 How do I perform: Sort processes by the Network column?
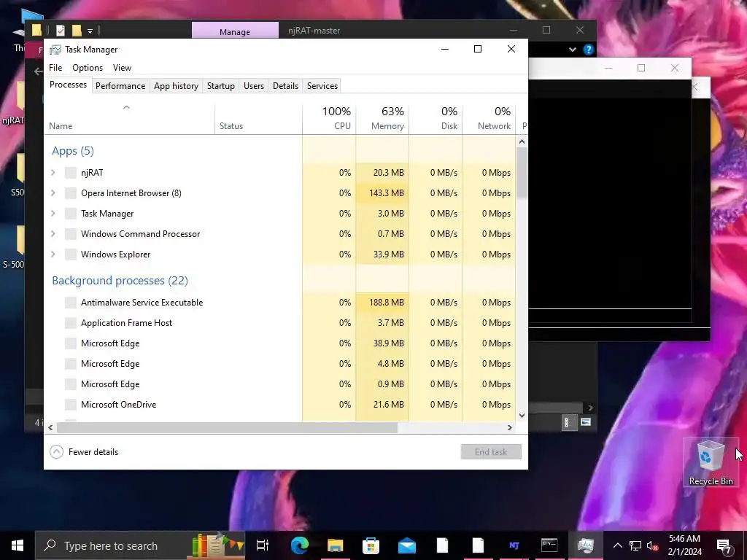coord(489,118)
